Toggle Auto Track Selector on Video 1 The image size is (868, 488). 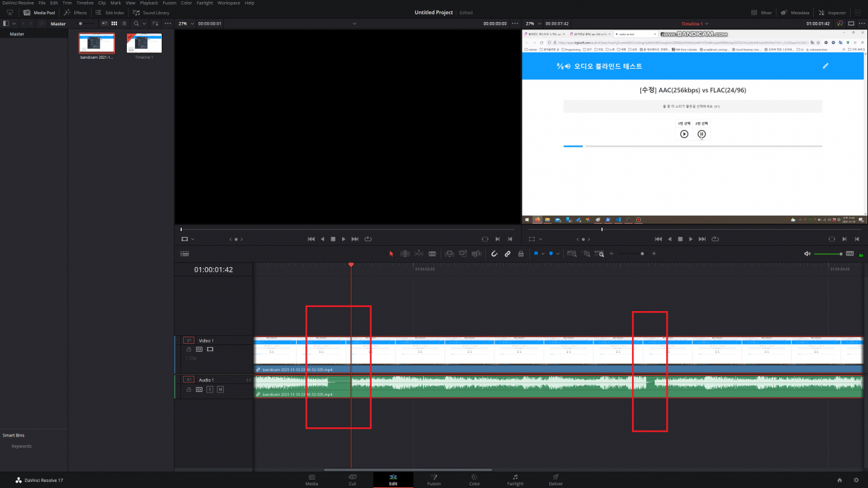tap(199, 349)
